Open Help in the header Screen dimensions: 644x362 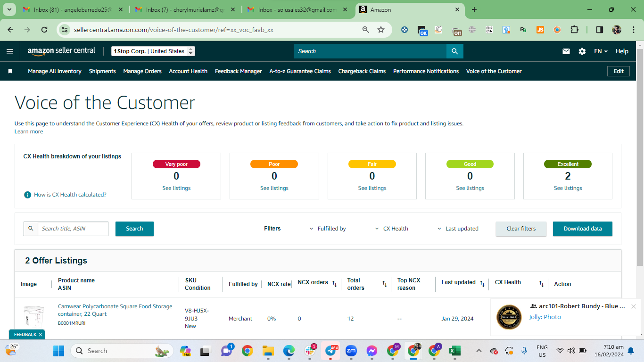(622, 51)
